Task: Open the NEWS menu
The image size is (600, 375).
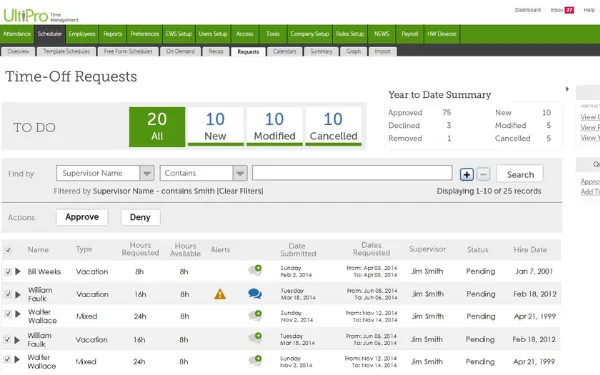Action: (x=382, y=34)
